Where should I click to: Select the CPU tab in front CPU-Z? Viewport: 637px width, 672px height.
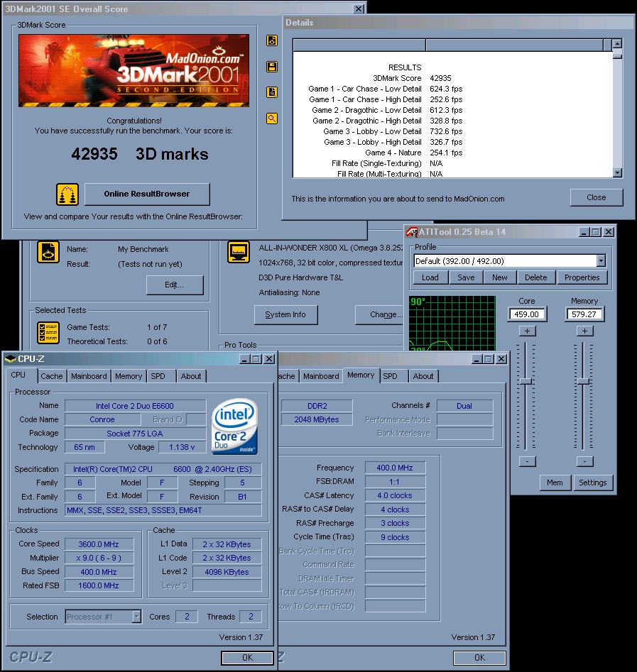coord(19,375)
